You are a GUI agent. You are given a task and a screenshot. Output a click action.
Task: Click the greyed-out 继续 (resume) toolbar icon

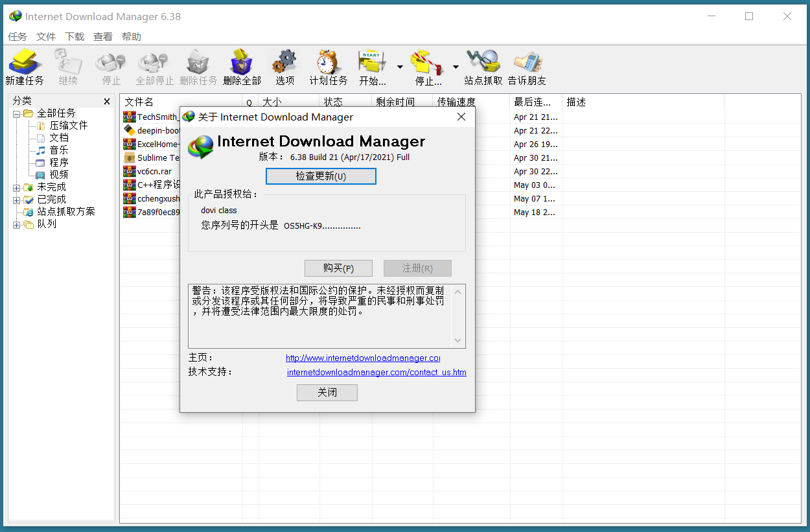pyautogui.click(x=68, y=62)
